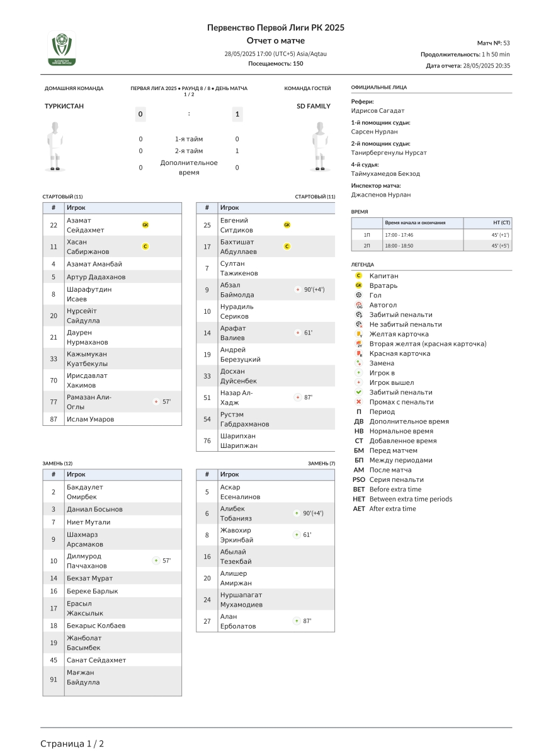Viewport: 534px width, 756px height.
Task: Click the home team score box showing 0
Action: tap(140, 114)
